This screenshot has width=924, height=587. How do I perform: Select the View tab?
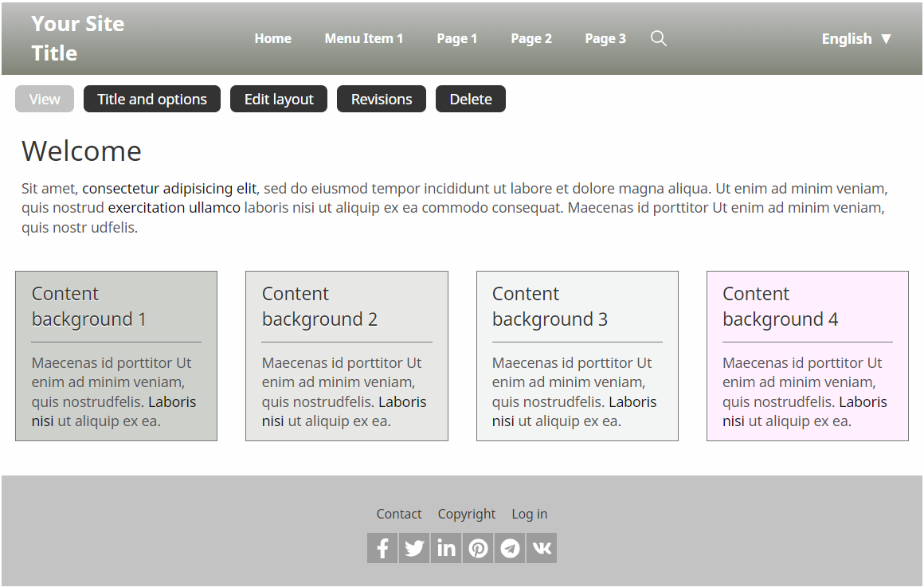coord(45,99)
